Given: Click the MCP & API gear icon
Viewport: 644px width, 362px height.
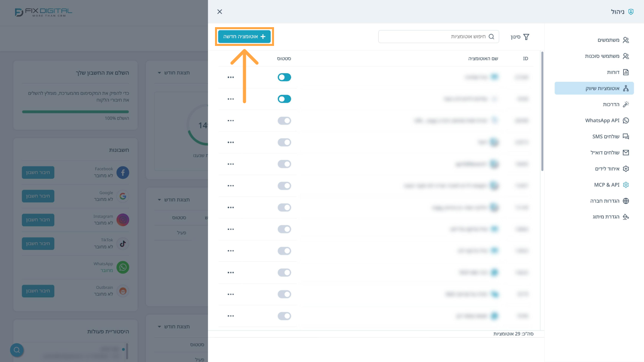Looking at the screenshot, I should 626,185.
